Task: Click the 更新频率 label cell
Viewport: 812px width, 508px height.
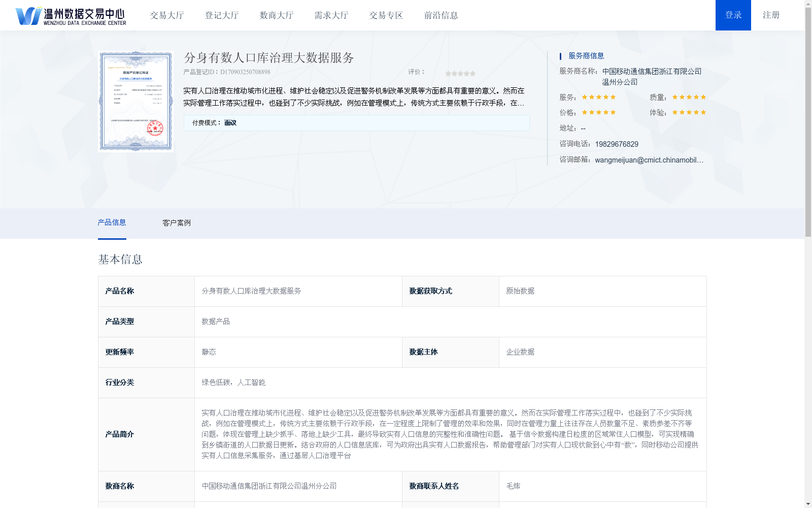Action: click(x=146, y=352)
